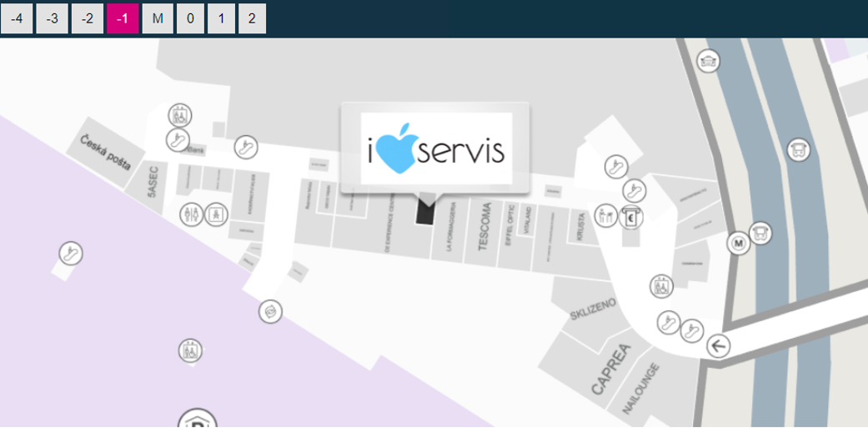Click the left arrow entrance icon
This screenshot has height=428, width=868.
(x=719, y=346)
